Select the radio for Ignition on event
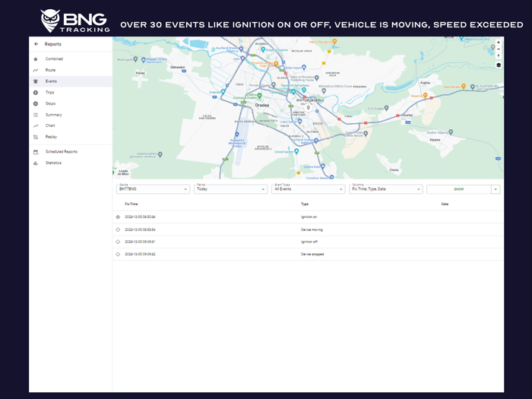 pyautogui.click(x=118, y=217)
